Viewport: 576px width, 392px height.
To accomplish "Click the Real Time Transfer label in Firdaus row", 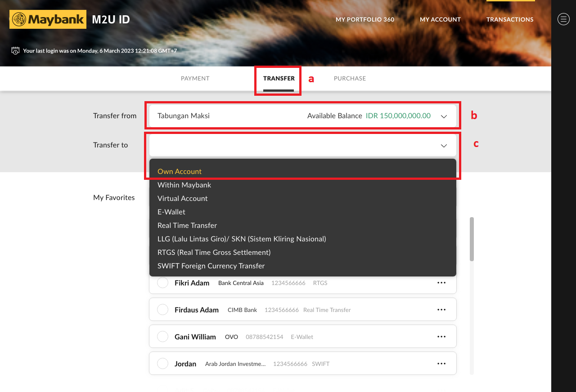I will (327, 310).
